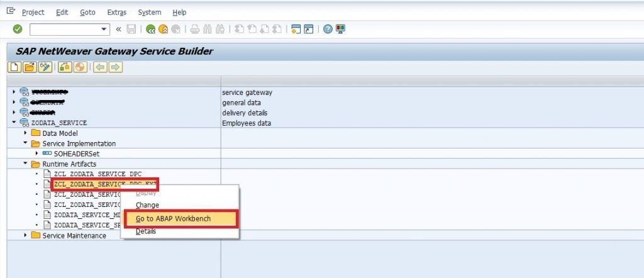This screenshot has width=644, height=278.
Task: Click the Generate Runtime Objects icon
Action: point(80,67)
